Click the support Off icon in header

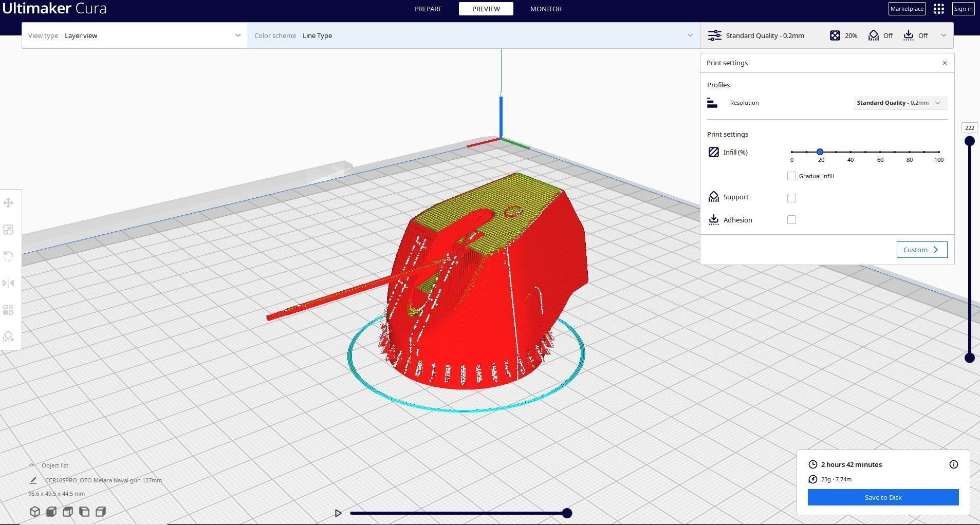click(874, 35)
